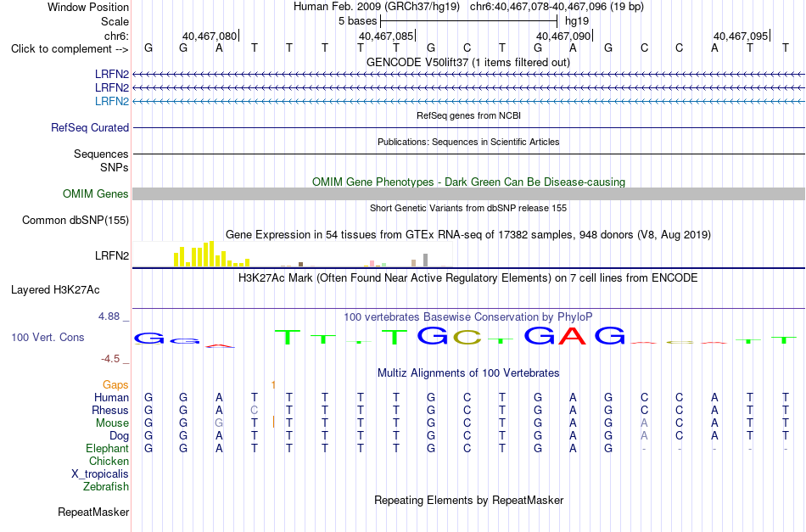Open the GTEx Gene Expression track title

[x=468, y=234]
